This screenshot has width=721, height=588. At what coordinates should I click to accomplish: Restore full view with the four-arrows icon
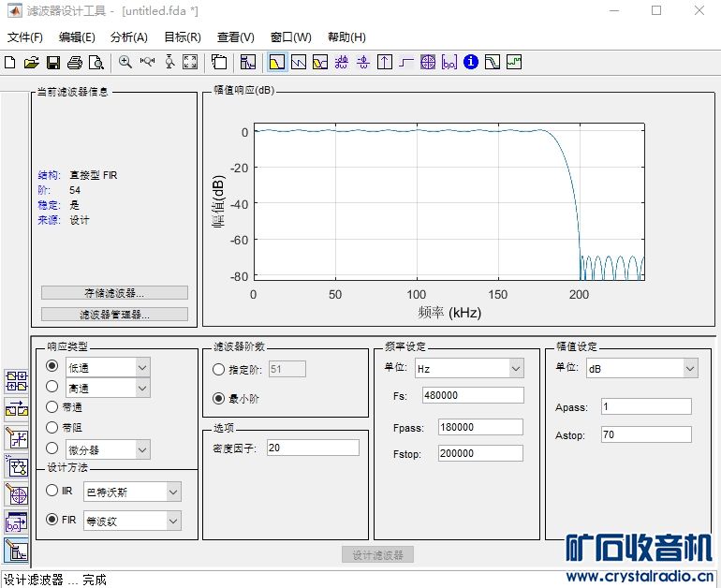coord(190,62)
